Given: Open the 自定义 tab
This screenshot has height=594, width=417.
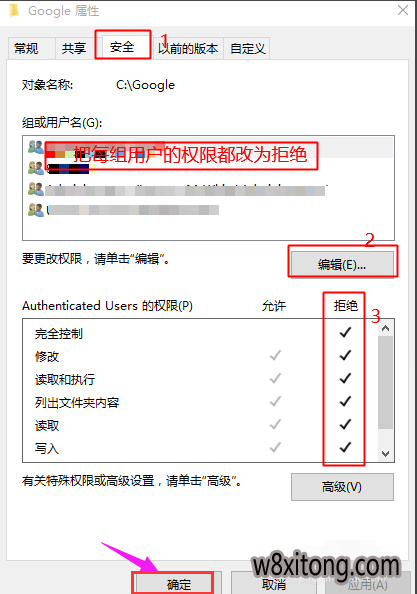Looking at the screenshot, I should pyautogui.click(x=247, y=48).
